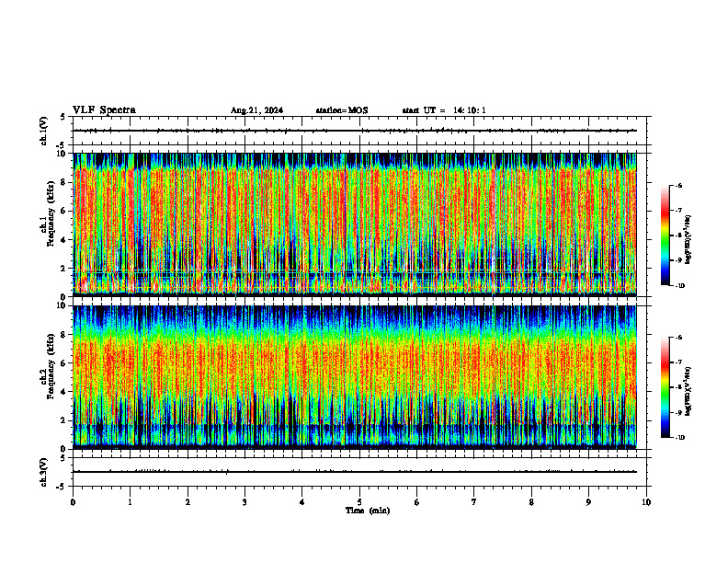Click the '-6' label on ch.2 colorbar
728x563 pixels.
tap(678, 338)
